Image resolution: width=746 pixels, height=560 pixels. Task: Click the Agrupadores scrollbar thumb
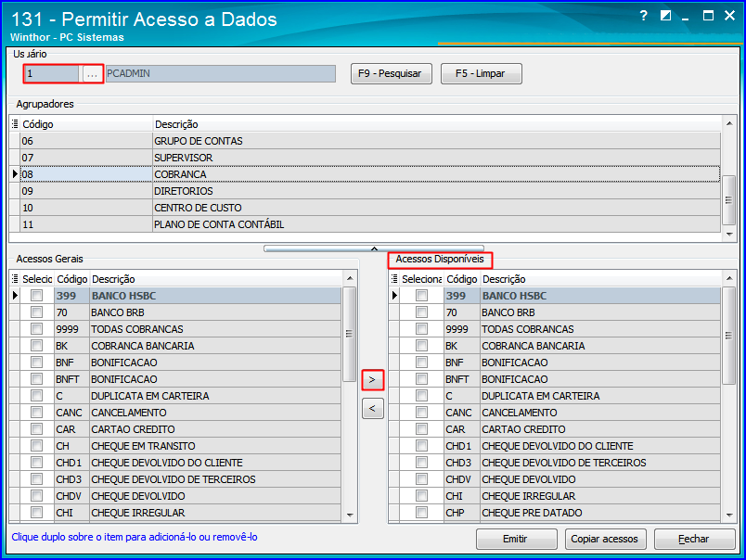729,199
